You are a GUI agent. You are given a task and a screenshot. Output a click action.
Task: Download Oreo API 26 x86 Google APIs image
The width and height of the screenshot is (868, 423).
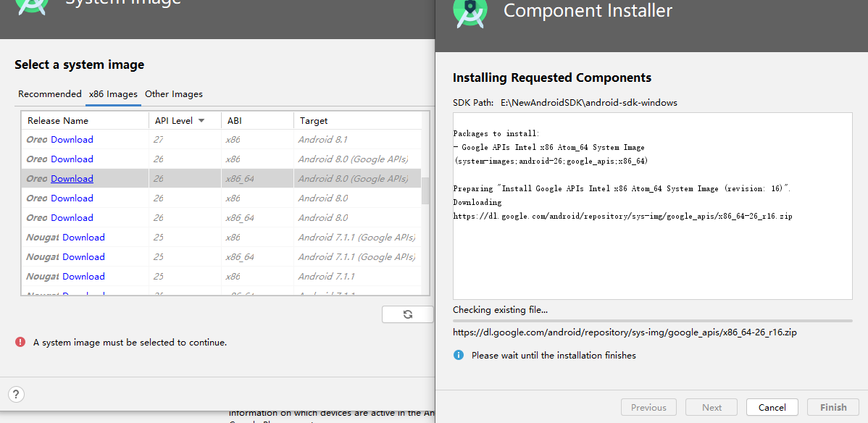coord(72,159)
